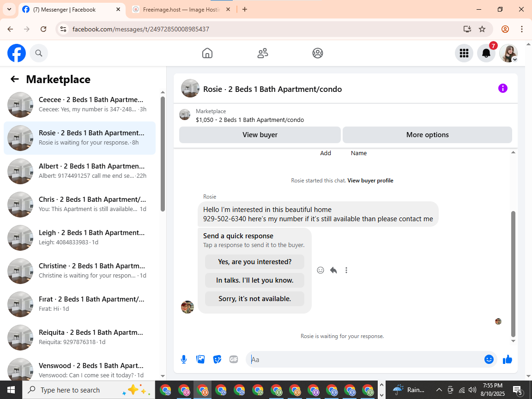Open the Facebook search icon
The width and height of the screenshot is (532, 399).
(x=39, y=53)
